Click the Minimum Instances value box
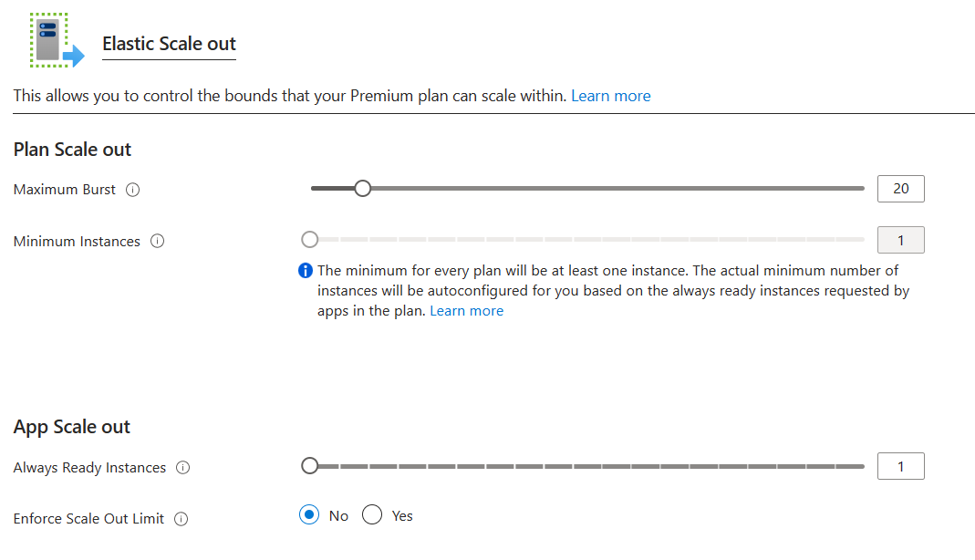This screenshot has height=560, width=975. 900,241
